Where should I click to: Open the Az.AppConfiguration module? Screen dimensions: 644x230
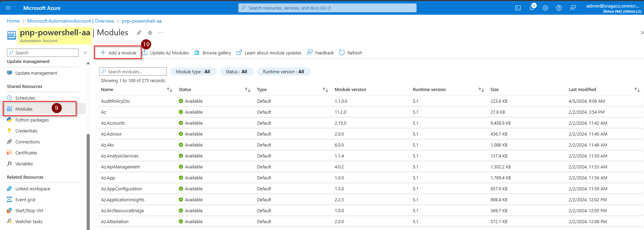[121, 189]
